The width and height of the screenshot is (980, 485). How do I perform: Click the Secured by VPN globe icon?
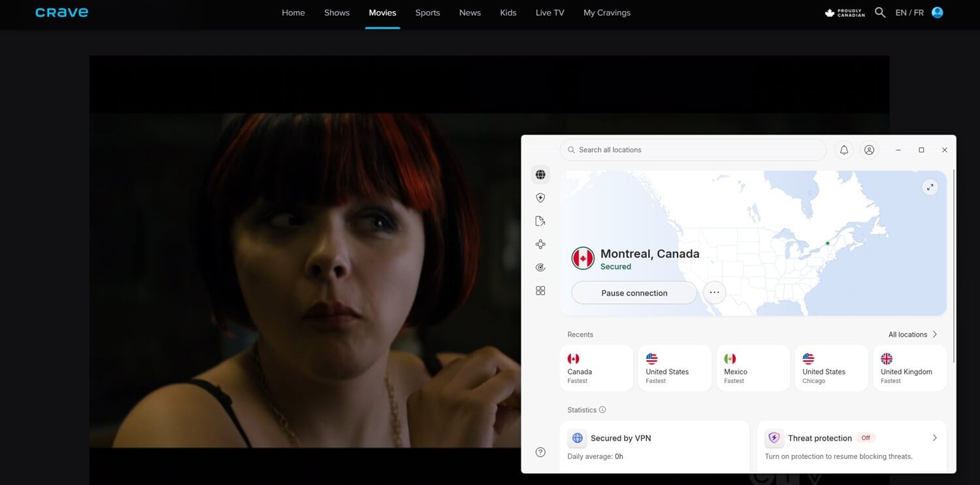click(578, 438)
